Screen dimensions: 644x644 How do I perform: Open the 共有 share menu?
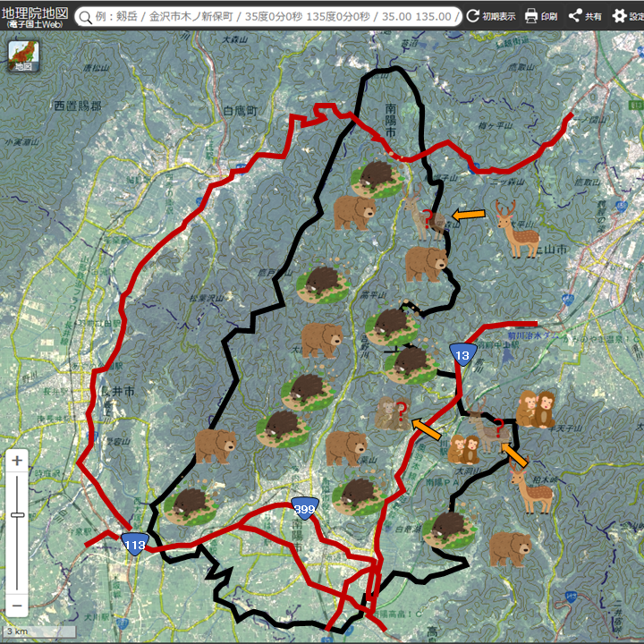pos(585,16)
